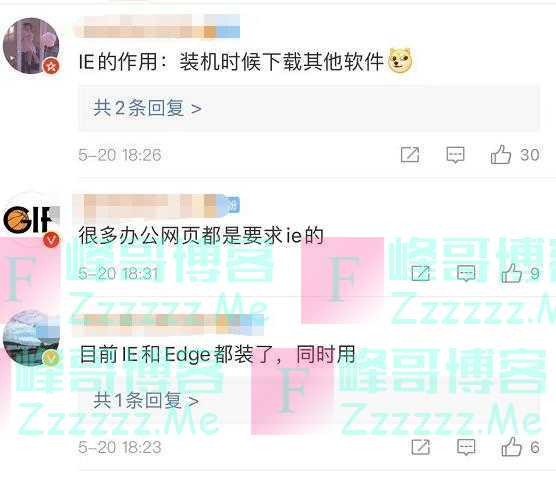Reply to the comment posted 5-20 18:23

pyautogui.click(x=466, y=447)
